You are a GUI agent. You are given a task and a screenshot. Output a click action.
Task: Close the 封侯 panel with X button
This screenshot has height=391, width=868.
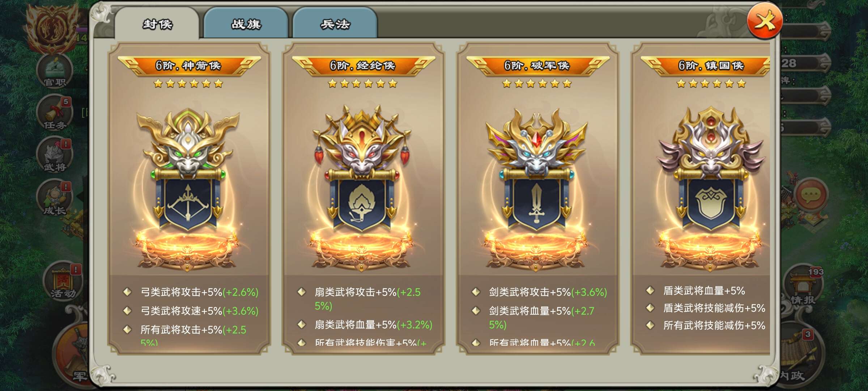tap(765, 21)
